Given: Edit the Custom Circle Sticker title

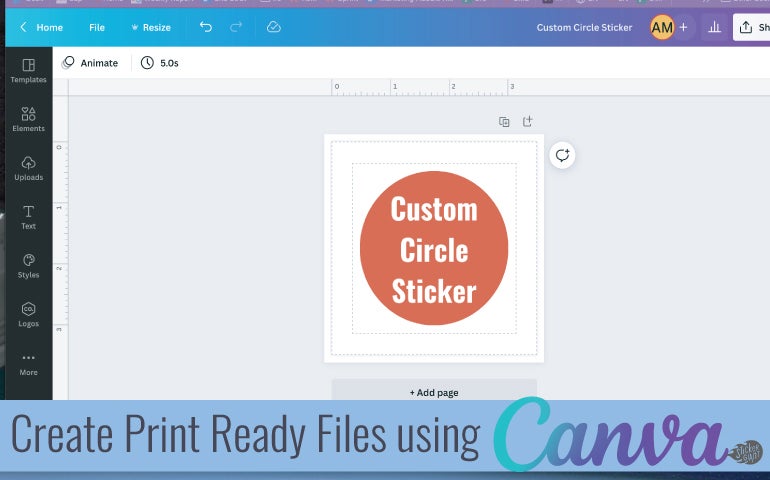Looking at the screenshot, I should [584, 28].
